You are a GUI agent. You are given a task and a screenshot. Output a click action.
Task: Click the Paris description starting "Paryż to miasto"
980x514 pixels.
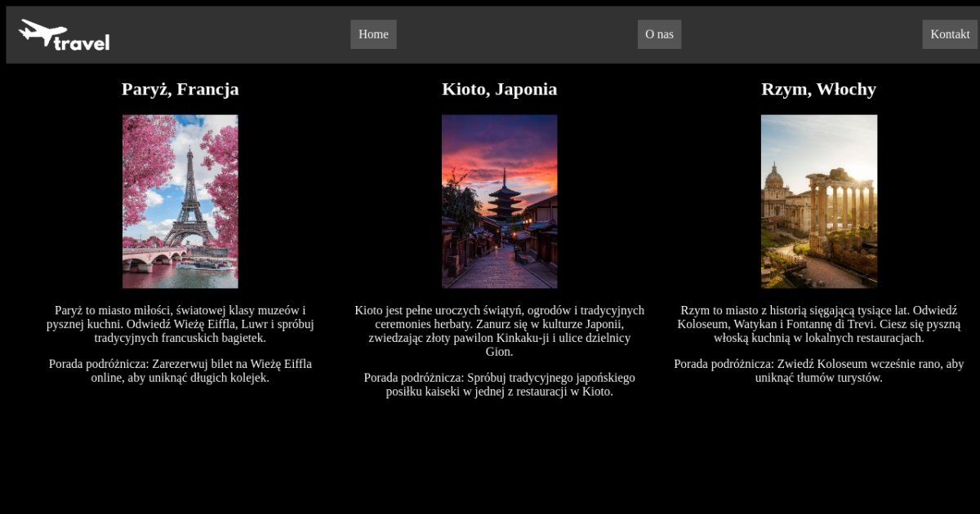tap(180, 324)
